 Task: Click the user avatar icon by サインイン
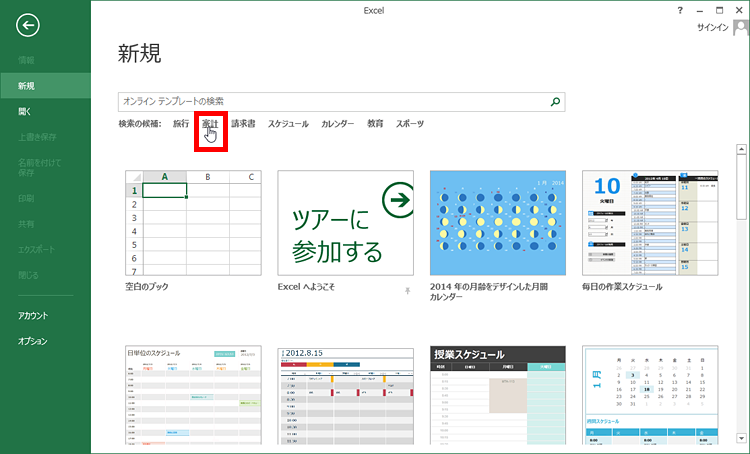[740, 28]
